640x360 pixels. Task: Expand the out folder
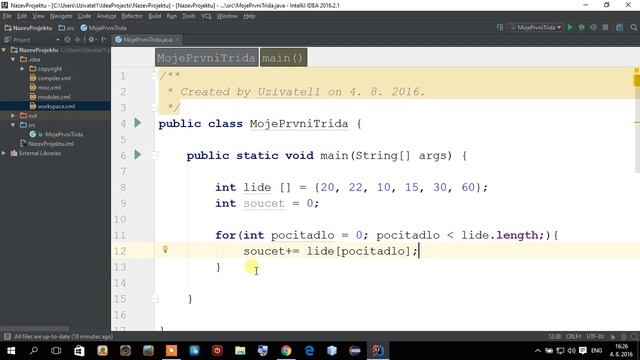(13, 116)
